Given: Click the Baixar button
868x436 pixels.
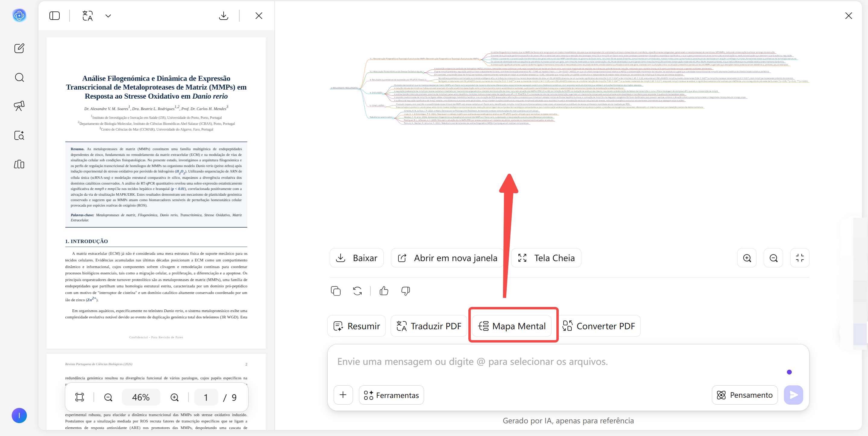Looking at the screenshot, I should point(357,258).
